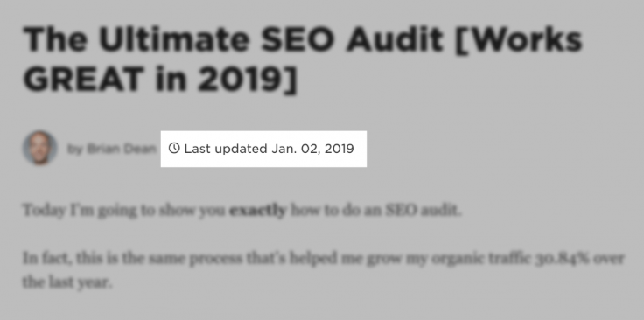This screenshot has height=320, width=644.
Task: Click the word "GREAT" in the title
Action: (84, 79)
